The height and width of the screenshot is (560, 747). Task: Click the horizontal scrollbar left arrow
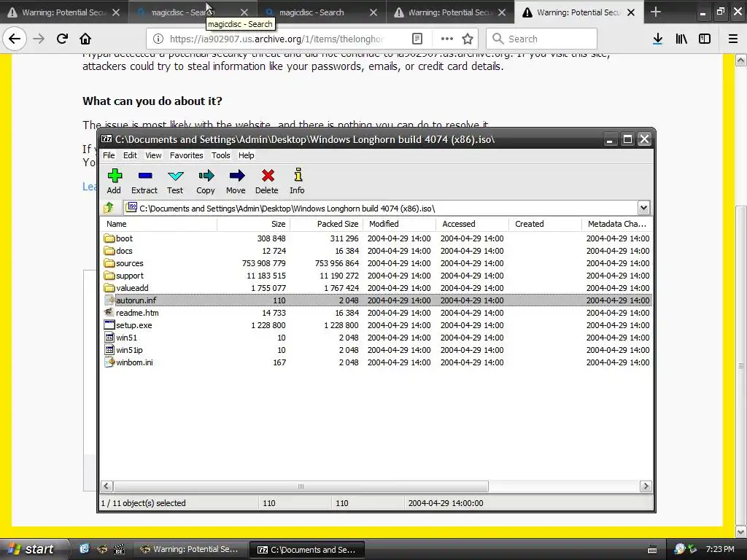coord(107,486)
